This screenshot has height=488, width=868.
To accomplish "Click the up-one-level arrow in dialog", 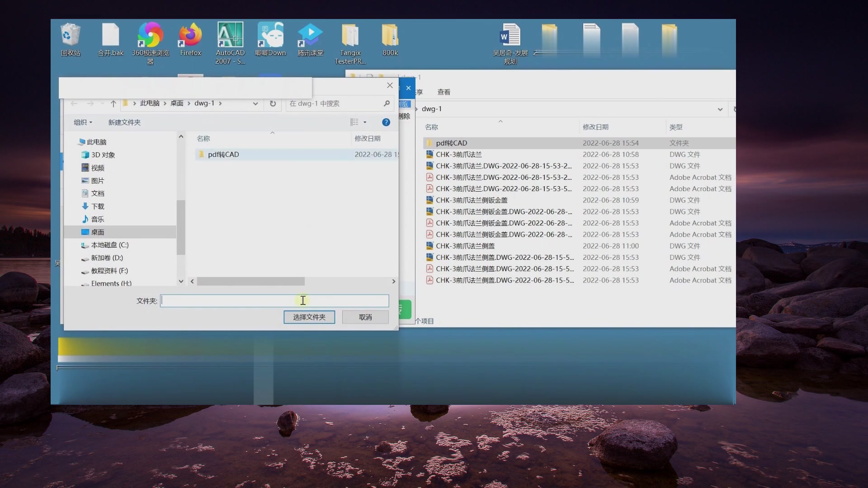I will pyautogui.click(x=113, y=103).
